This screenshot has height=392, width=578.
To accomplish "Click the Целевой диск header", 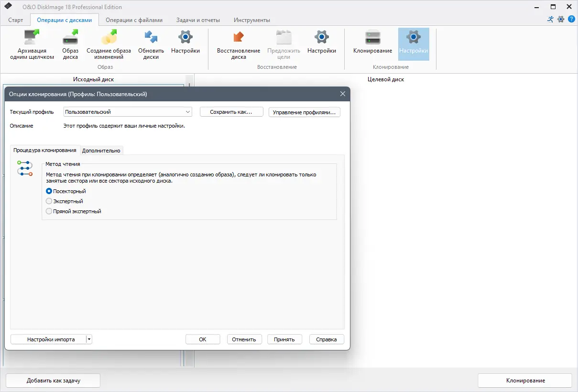I will point(386,79).
